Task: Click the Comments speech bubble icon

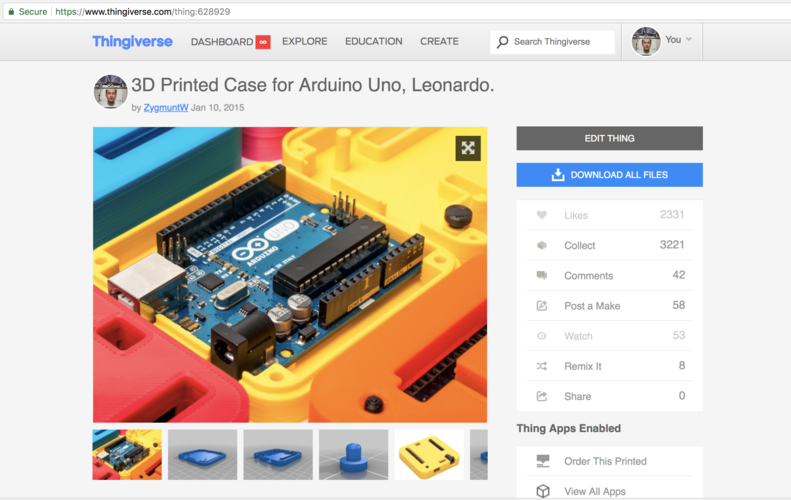Action: click(x=541, y=275)
